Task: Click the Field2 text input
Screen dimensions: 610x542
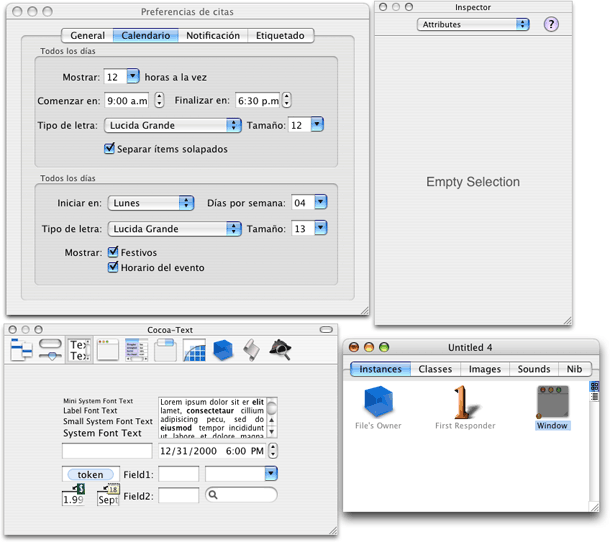Action: pos(179,495)
